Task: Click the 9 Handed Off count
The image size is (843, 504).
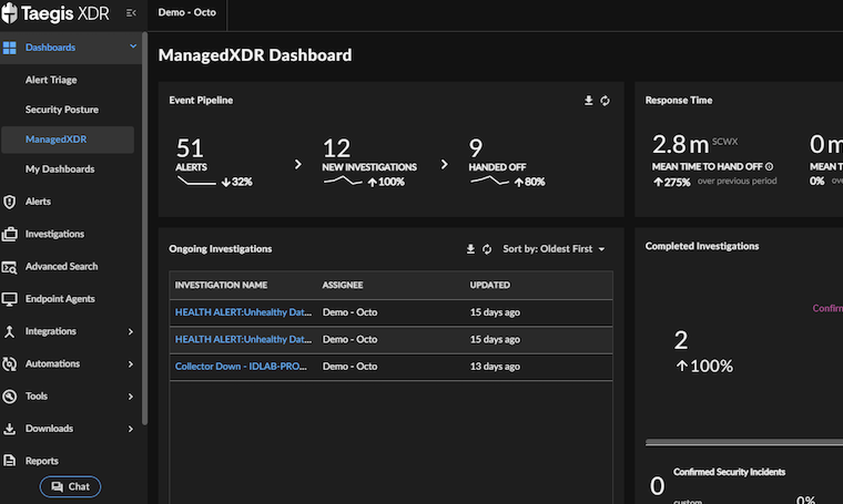Action: tap(476, 148)
